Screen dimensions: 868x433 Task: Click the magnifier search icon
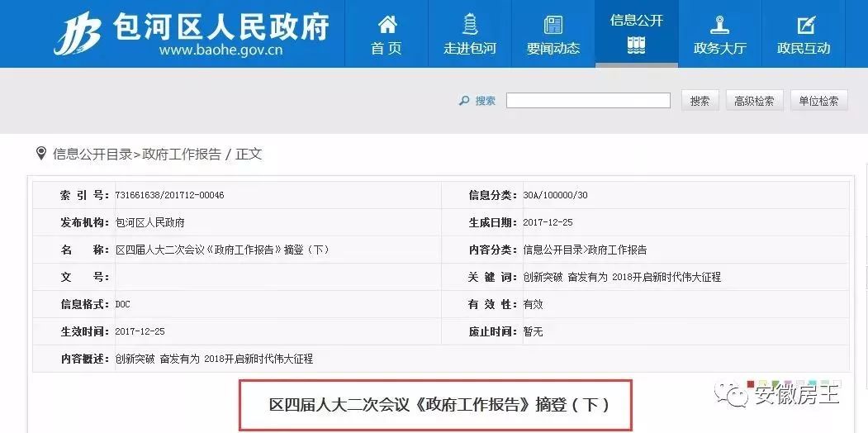click(x=464, y=101)
